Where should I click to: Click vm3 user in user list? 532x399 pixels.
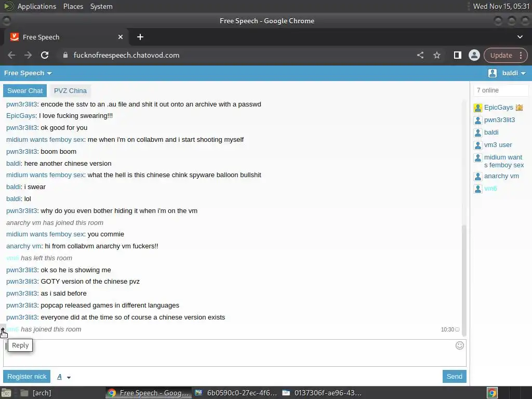498,145
